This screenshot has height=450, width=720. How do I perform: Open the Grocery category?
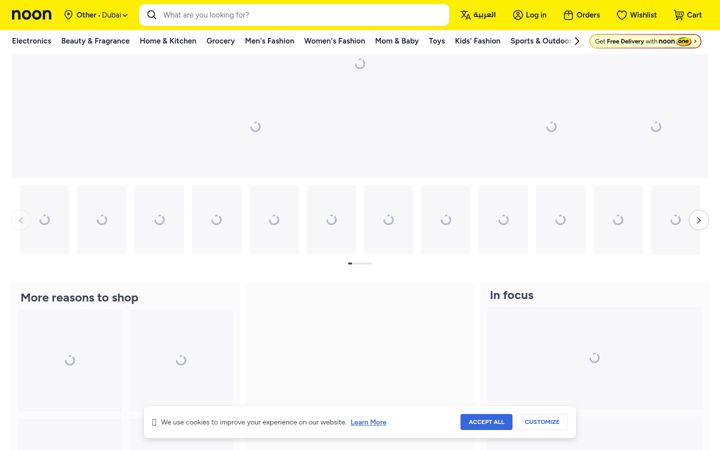220,41
